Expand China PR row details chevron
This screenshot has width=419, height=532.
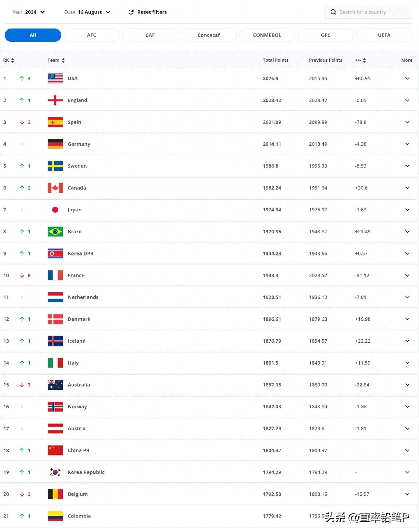tap(407, 450)
